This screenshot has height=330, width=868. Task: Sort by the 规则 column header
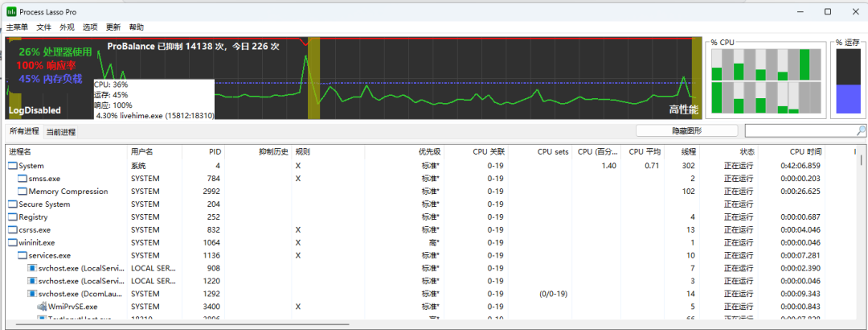tap(328, 151)
